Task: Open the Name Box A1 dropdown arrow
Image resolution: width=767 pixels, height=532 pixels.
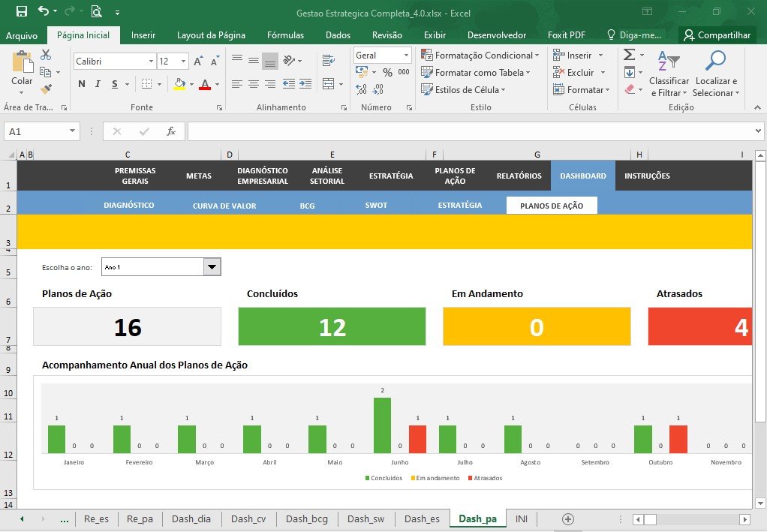Action: pos(72,131)
